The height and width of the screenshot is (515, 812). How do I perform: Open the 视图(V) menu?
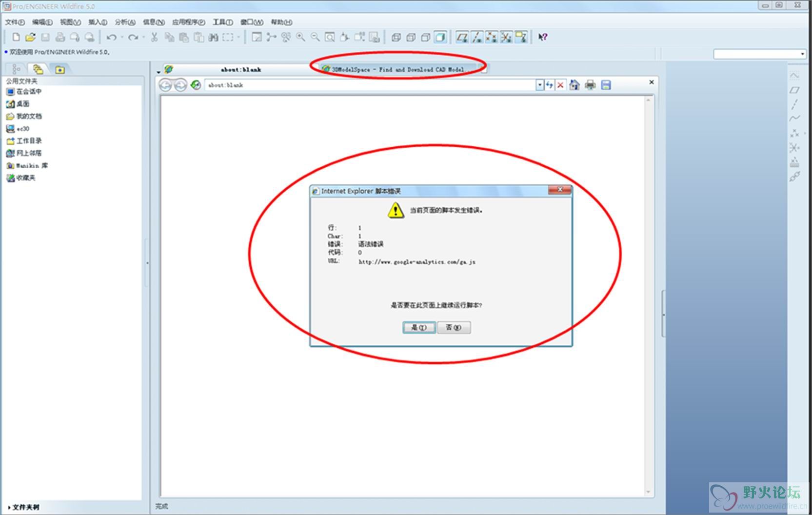(x=70, y=22)
